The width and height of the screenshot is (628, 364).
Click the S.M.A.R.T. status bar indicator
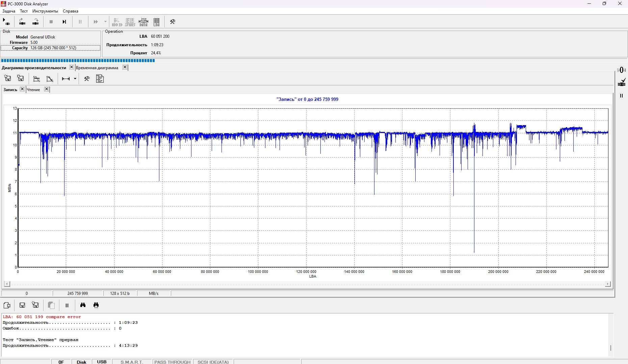132,362
